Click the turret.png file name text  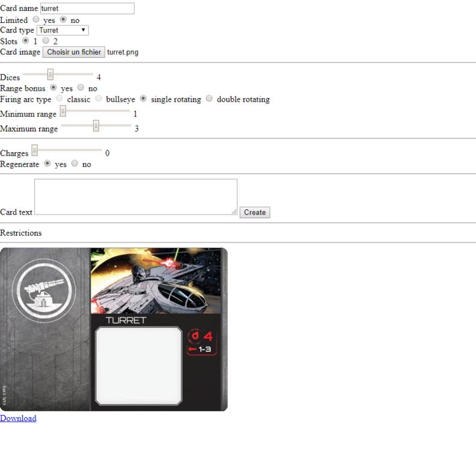[123, 52]
